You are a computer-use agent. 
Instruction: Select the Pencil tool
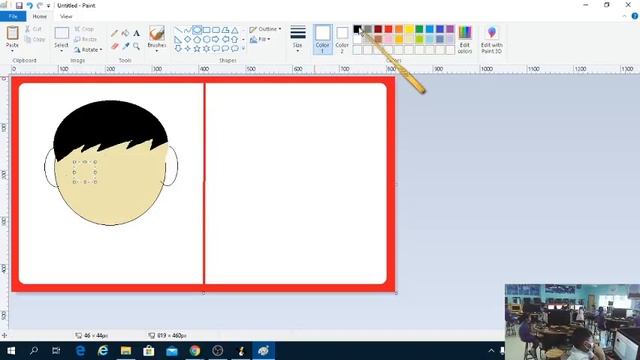[115, 33]
